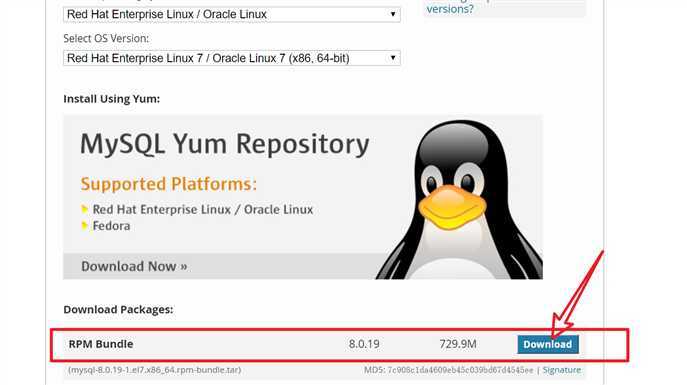Click the 'Select OS Version:' label
This screenshot has height=385, width=687.
pyautogui.click(x=106, y=39)
